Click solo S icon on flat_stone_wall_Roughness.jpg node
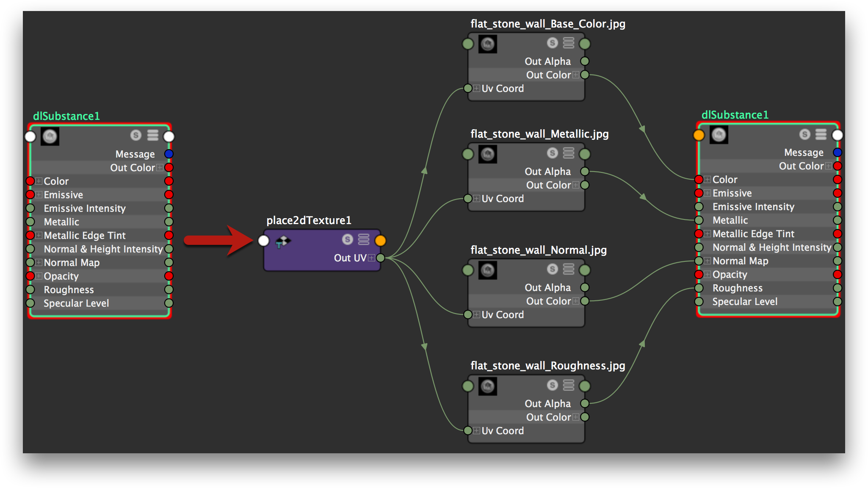Image resolution: width=868 pixels, height=488 pixels. [x=552, y=385]
